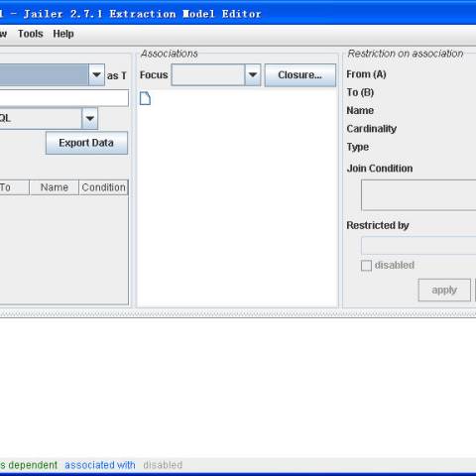Click the horizontal split pane divider
This screenshot has height=476, width=476.
[x=238, y=313]
